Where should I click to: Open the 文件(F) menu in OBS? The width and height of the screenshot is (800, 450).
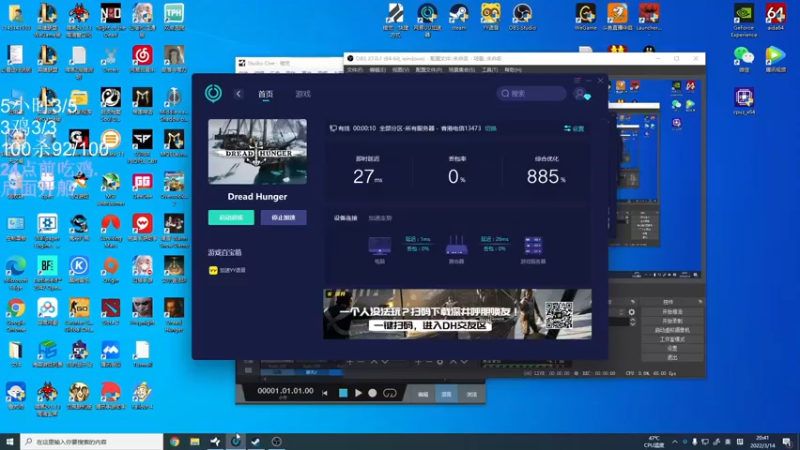355,70
